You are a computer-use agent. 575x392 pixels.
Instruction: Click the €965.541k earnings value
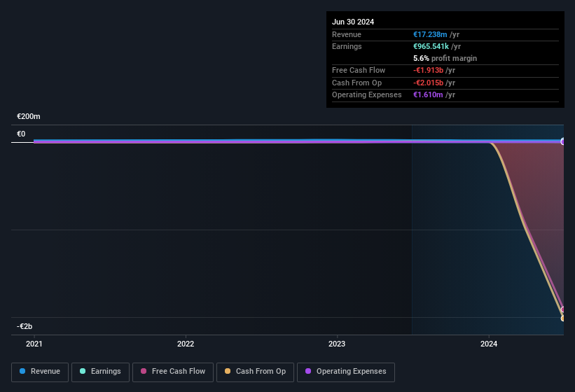[x=431, y=46]
